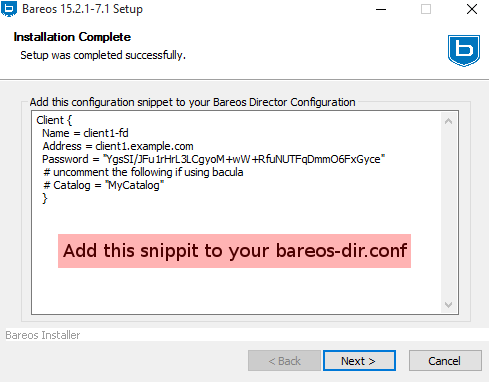Click the Address = client1.example.com line
Screen dimensions: 489x382
(x=118, y=146)
